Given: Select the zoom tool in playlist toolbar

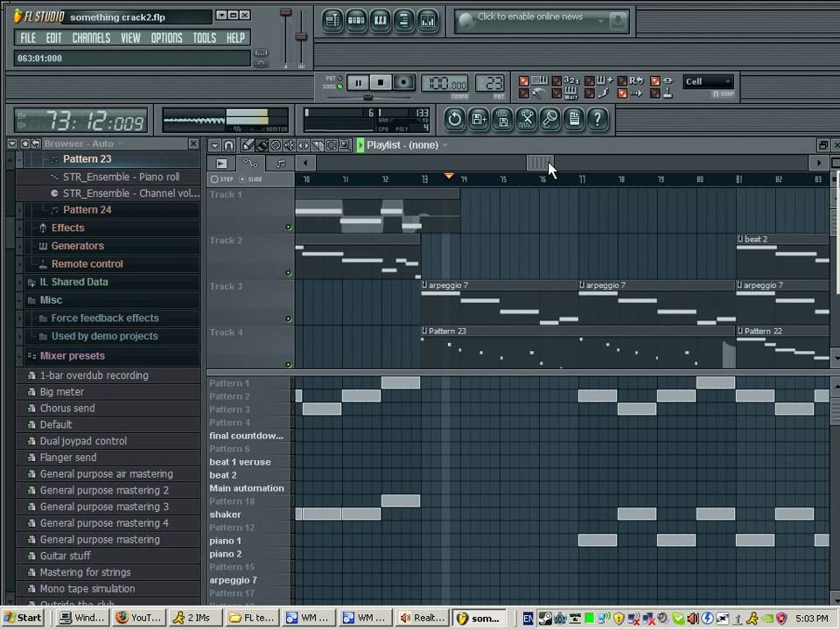Looking at the screenshot, I should click(x=345, y=145).
